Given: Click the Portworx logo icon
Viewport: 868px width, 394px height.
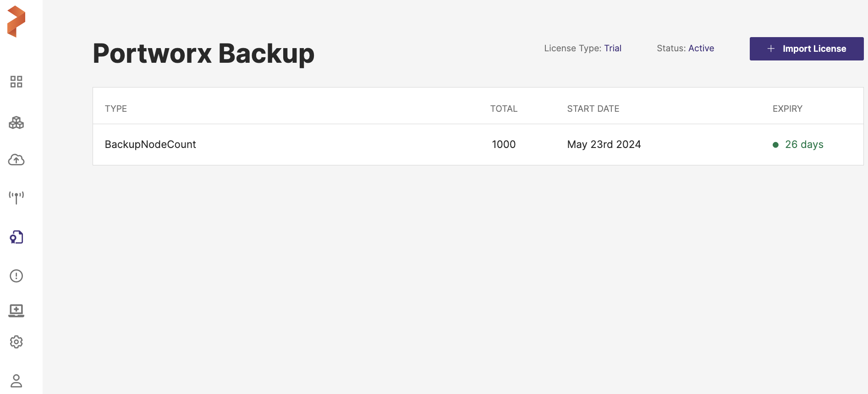Looking at the screenshot, I should point(16,22).
